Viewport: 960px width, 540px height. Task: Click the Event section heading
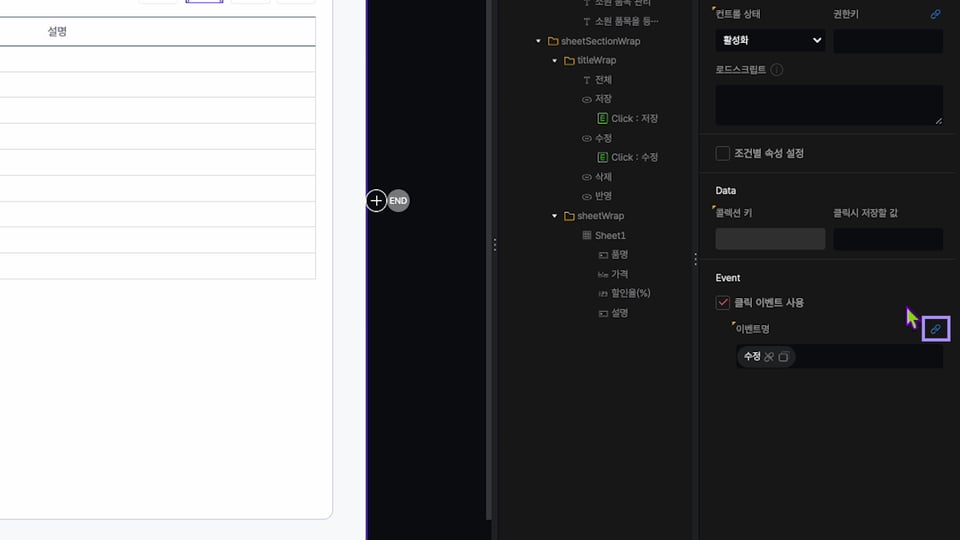click(727, 278)
